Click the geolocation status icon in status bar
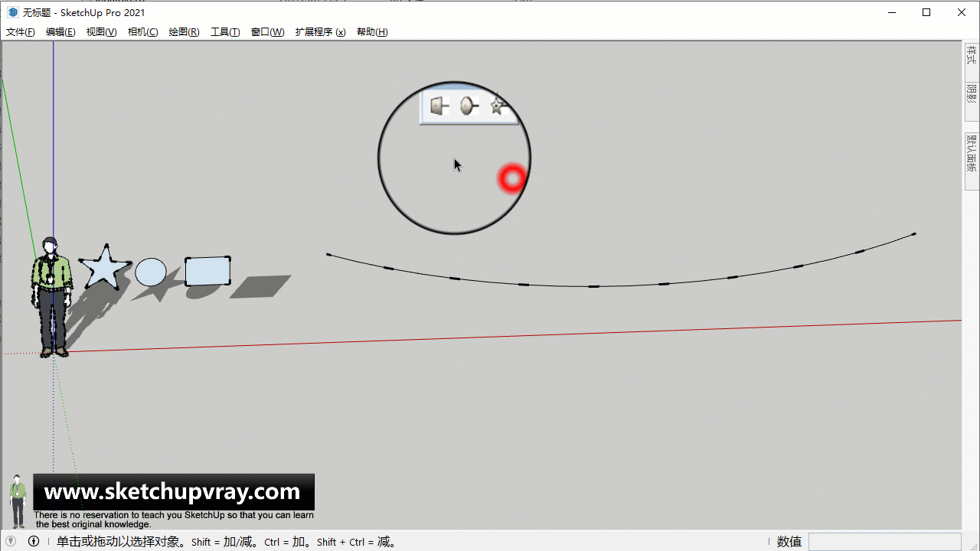 [11, 541]
